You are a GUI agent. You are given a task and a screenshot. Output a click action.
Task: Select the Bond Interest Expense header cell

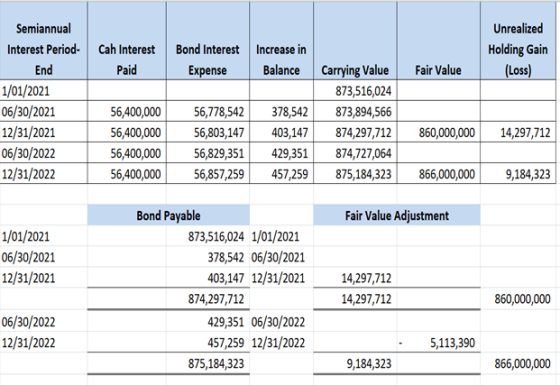[208, 40]
